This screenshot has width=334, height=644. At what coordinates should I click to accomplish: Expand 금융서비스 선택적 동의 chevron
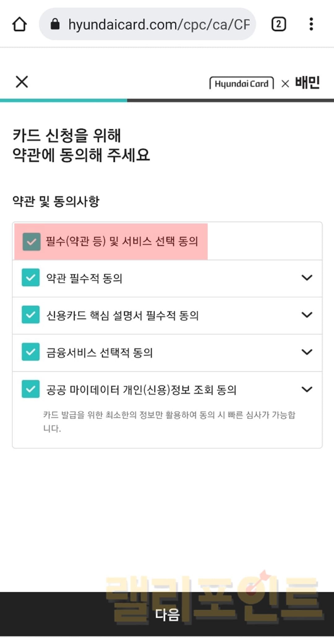pos(307,352)
